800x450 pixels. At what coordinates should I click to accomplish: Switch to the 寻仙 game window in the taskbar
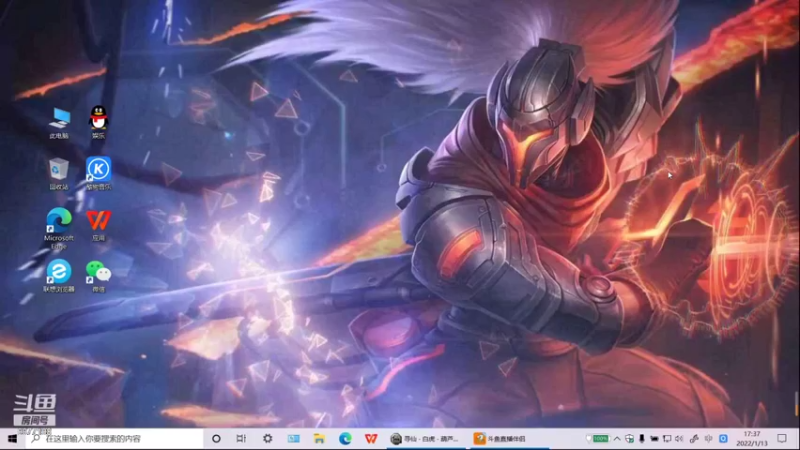pos(425,439)
